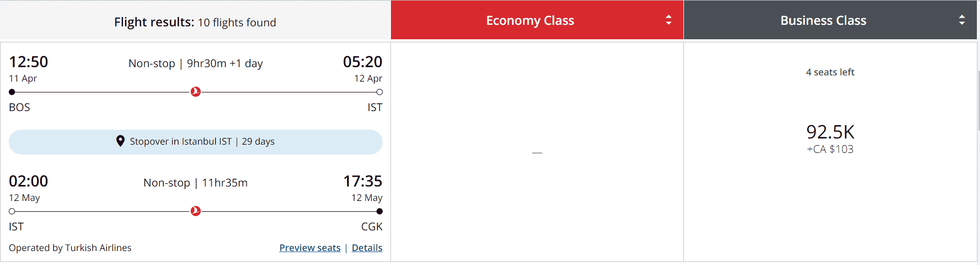Click the +CA $103 taxes amount

coord(830,149)
